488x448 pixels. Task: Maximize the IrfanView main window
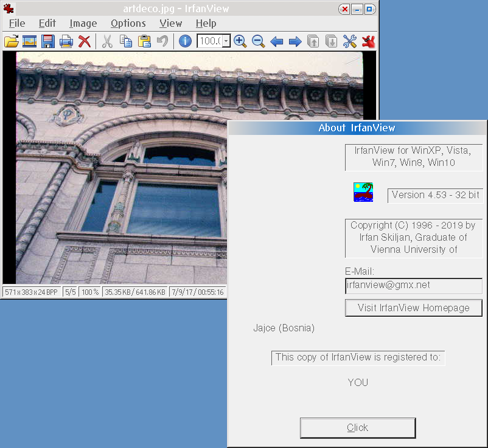click(x=369, y=9)
